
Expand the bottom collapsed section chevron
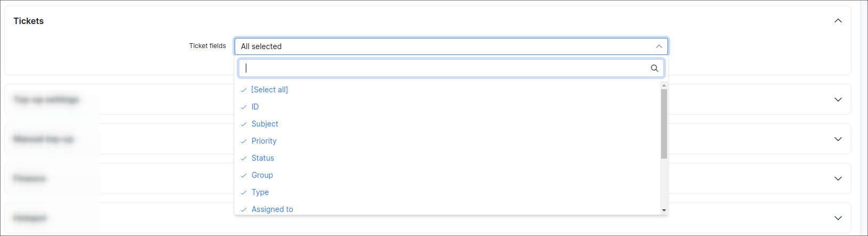[838, 218]
